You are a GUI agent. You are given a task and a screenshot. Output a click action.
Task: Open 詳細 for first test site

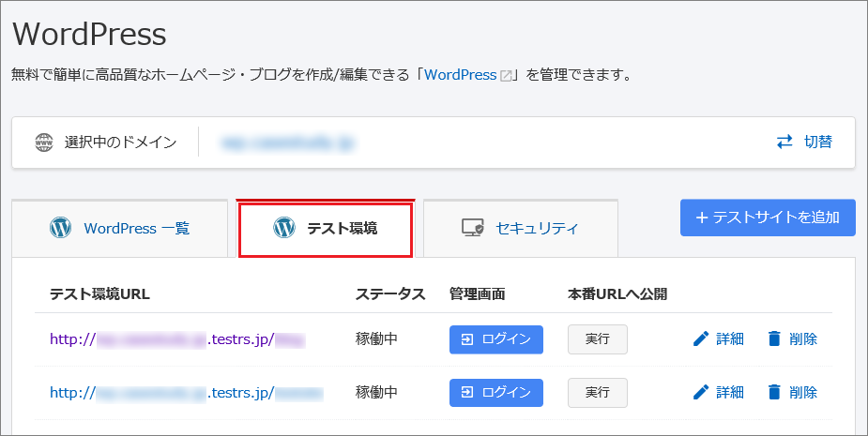730,338
